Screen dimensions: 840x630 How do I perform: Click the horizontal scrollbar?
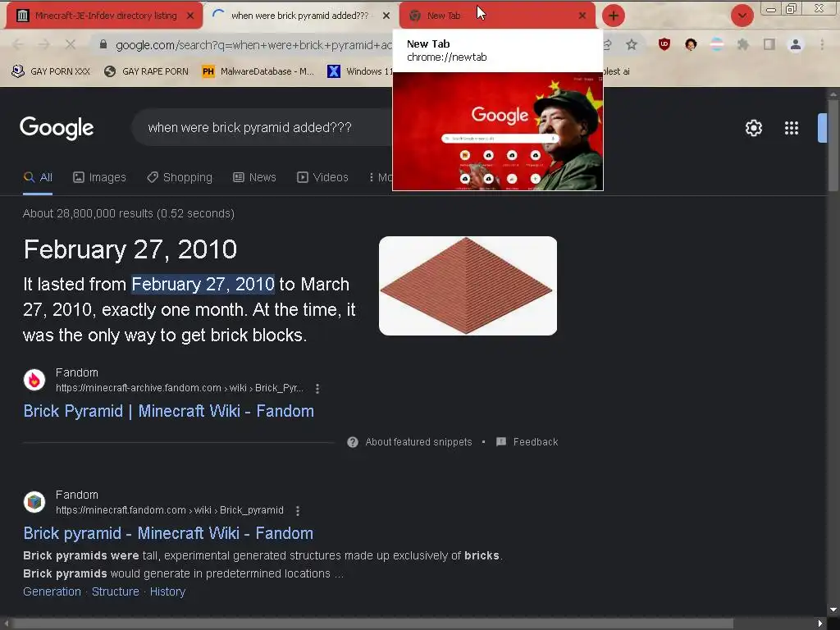[372, 624]
